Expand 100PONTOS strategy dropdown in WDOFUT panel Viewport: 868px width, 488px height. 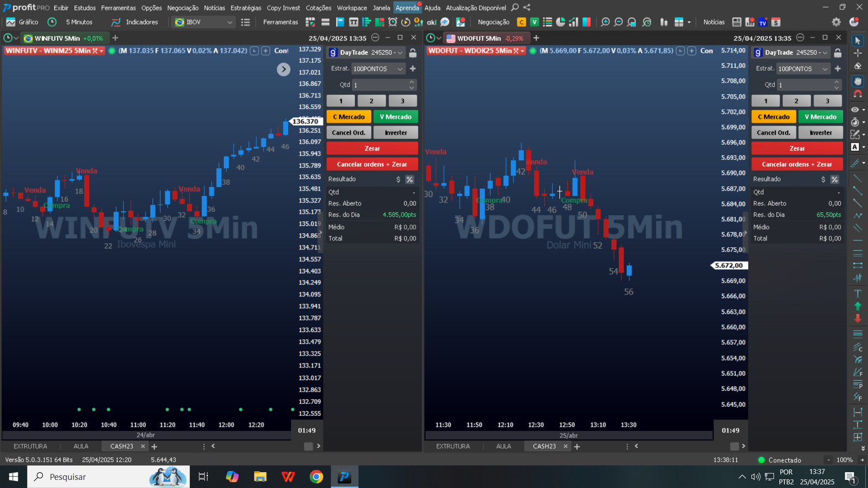[825, 69]
